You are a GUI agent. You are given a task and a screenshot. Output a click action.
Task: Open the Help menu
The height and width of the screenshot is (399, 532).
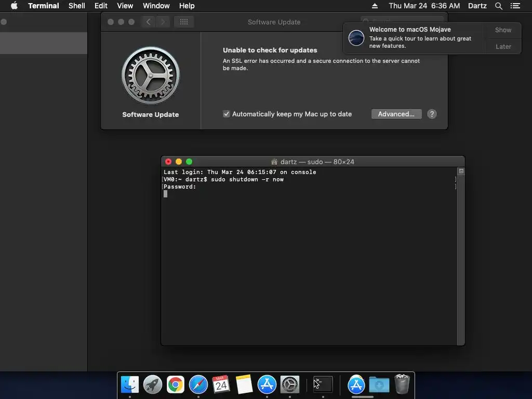(187, 6)
